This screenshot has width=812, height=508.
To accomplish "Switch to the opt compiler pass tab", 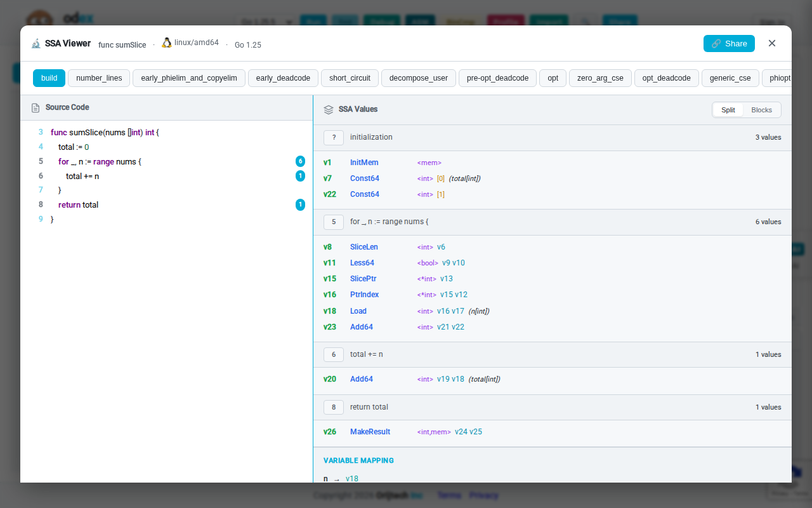I will (553, 77).
